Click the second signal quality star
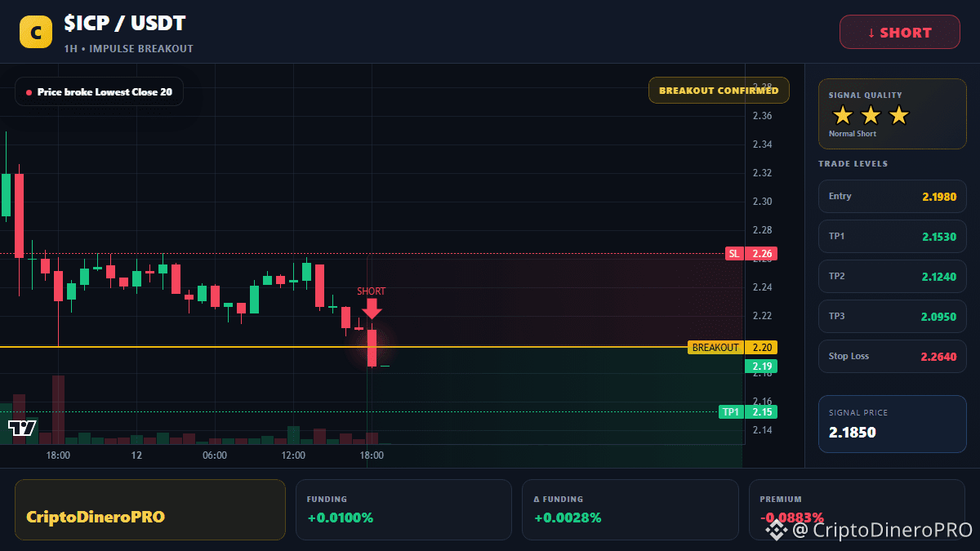The width and height of the screenshot is (980, 551). click(x=871, y=115)
